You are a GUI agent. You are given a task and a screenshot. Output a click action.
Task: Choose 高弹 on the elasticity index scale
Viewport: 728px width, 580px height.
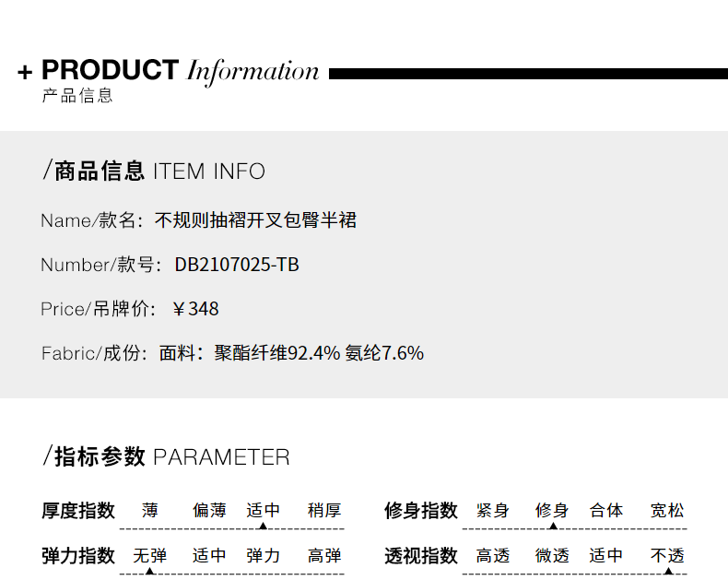point(324,555)
